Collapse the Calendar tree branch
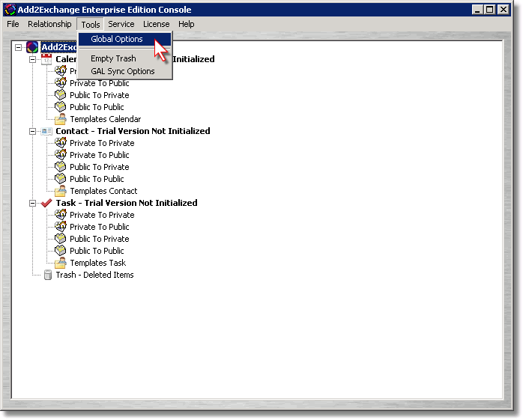Viewport: 523px width, 420px height. [x=32, y=60]
